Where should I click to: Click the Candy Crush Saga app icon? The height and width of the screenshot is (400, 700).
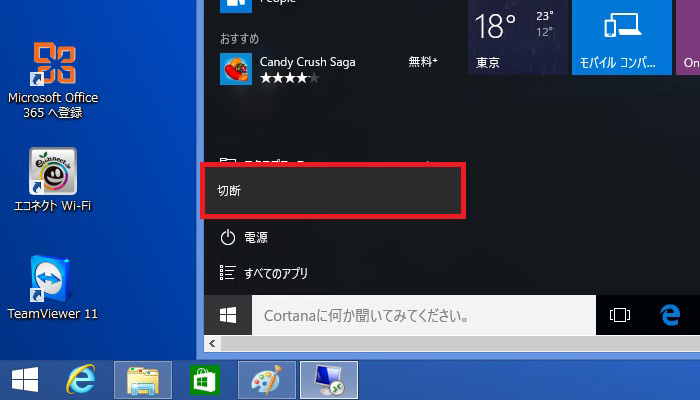click(236, 69)
